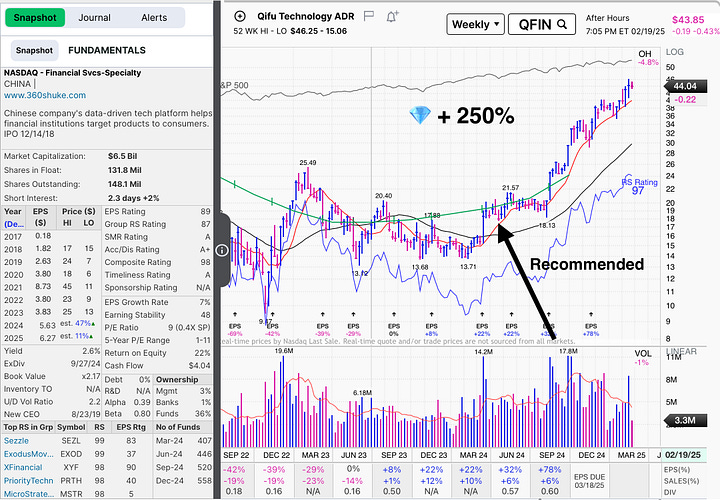Flag Qifu Technology ADR stock
This screenshot has height=500, width=720.
pyautogui.click(x=369, y=17)
